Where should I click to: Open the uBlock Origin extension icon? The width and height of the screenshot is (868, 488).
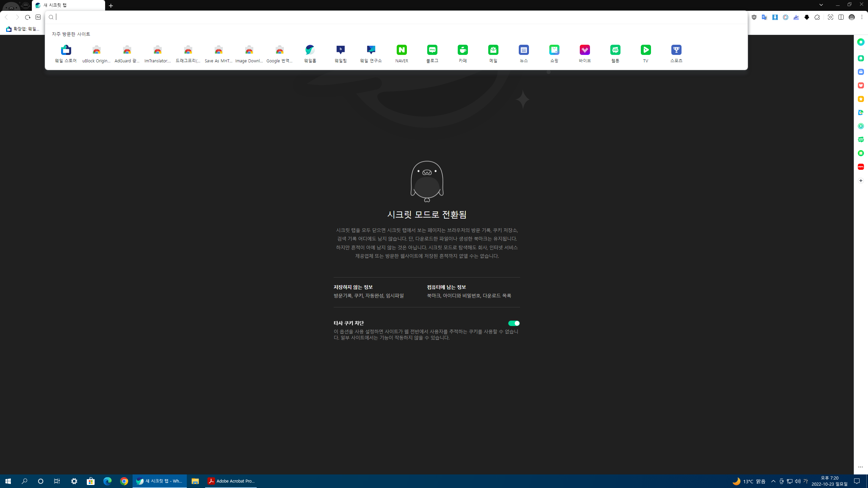click(x=754, y=17)
